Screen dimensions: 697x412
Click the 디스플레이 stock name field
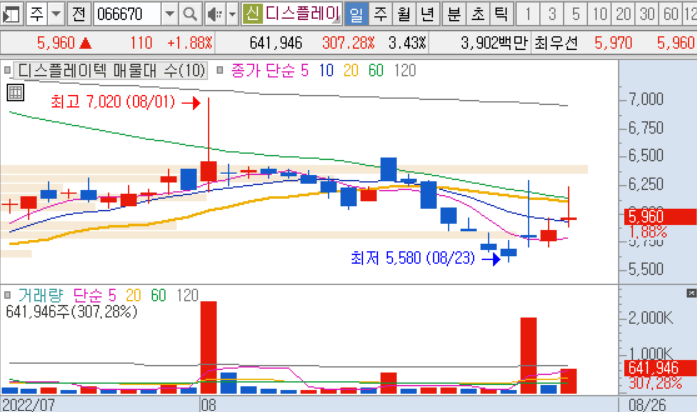(x=302, y=14)
